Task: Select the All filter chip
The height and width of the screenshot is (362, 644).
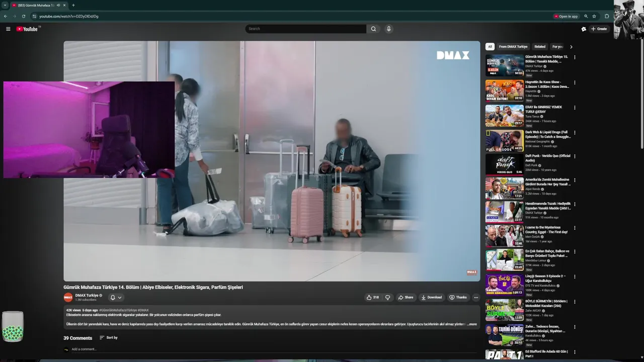Action: [x=490, y=46]
